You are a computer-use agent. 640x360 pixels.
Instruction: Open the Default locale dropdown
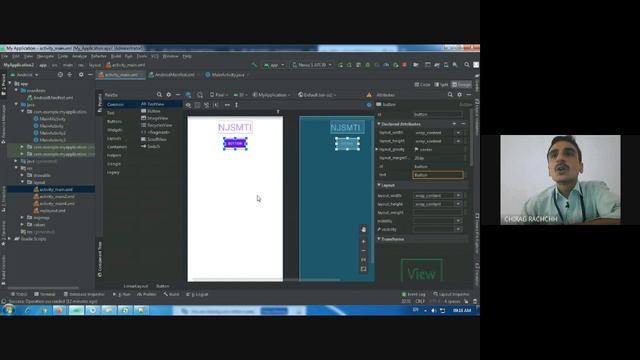[317, 95]
